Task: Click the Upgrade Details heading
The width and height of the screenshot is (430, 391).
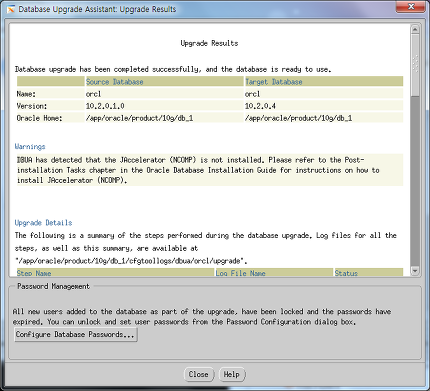Action: (43, 223)
